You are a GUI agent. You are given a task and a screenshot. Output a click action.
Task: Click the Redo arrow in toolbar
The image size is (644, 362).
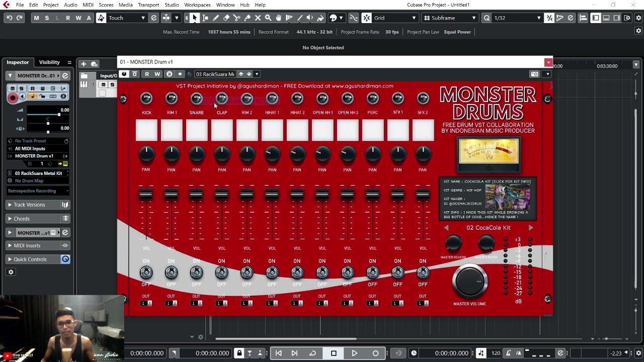(20, 18)
